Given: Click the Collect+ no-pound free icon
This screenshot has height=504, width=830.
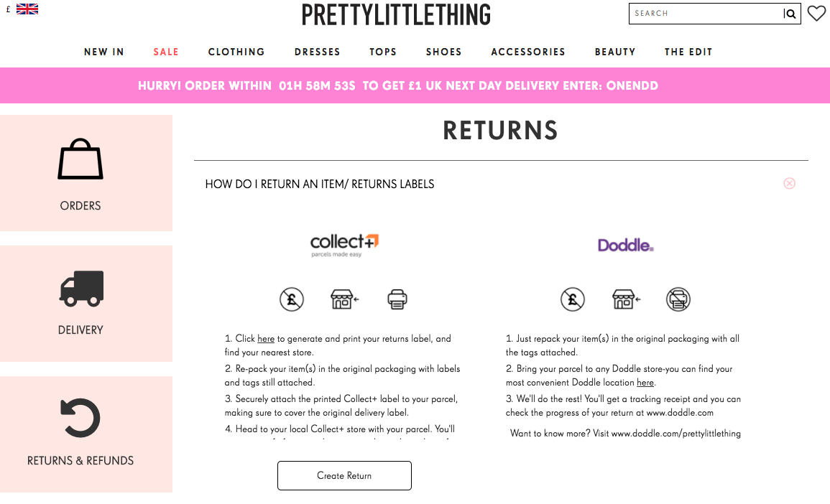Looking at the screenshot, I should pos(292,299).
